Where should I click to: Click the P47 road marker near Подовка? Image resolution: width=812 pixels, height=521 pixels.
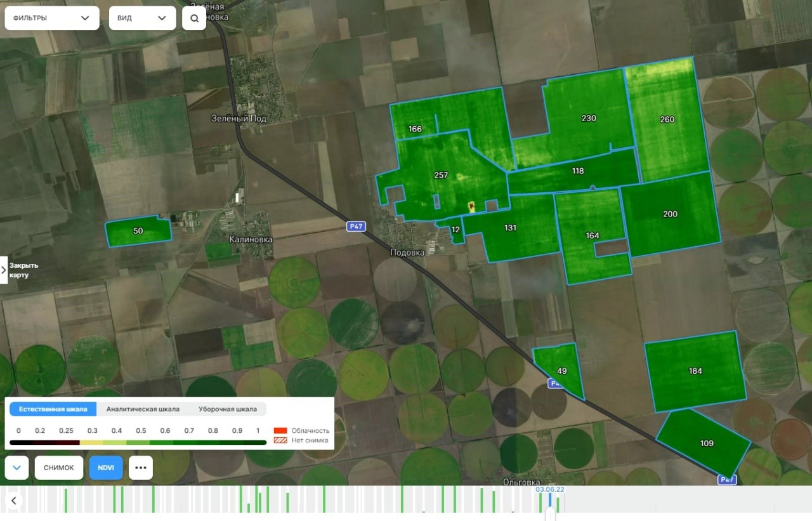tap(356, 227)
